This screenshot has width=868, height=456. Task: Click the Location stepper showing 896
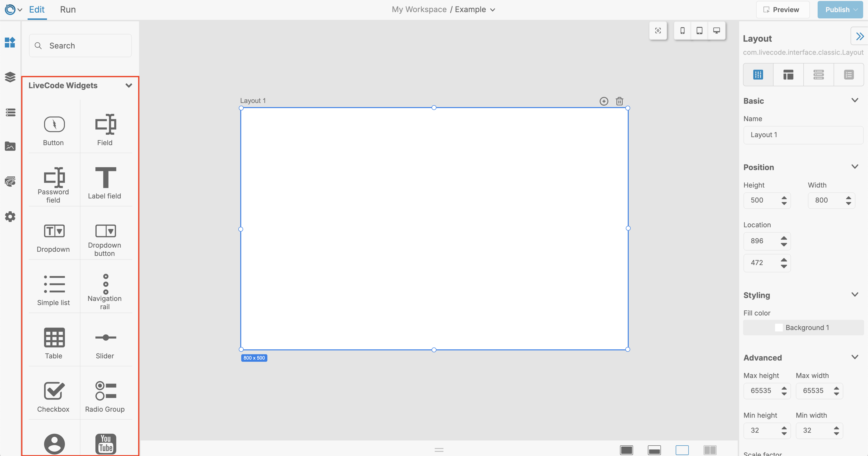point(767,241)
